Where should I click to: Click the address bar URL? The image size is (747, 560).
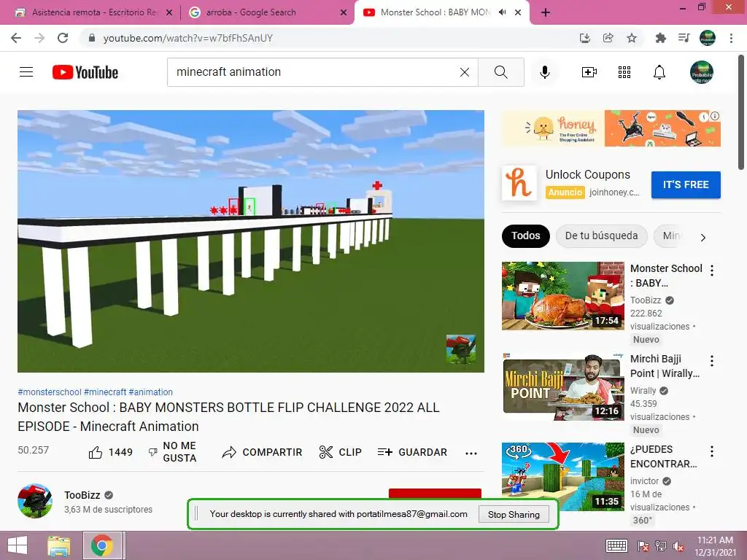tap(187, 38)
